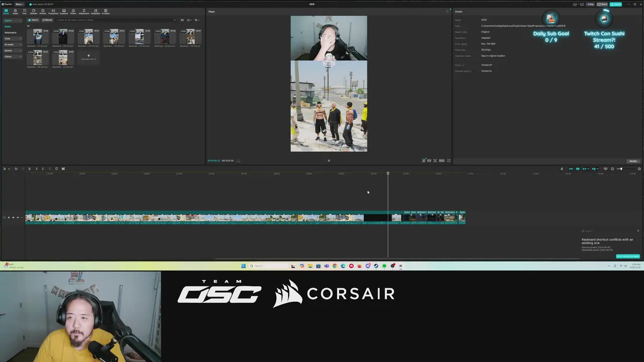644x362 pixels.
Task: Click the player full screen icon
Action: (x=449, y=161)
